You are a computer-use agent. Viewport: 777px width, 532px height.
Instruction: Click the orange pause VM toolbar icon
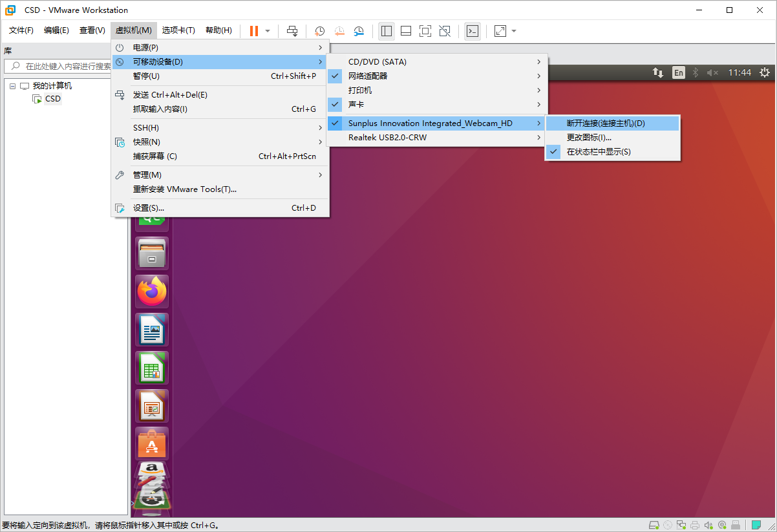click(x=254, y=30)
